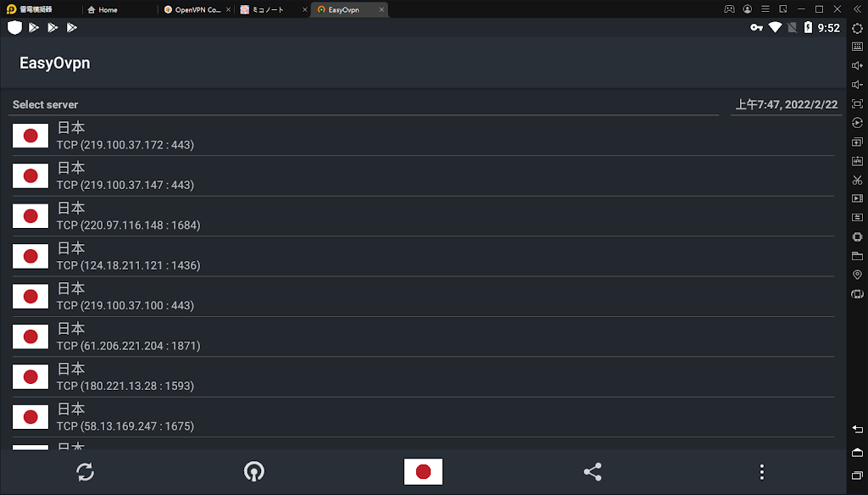Click the 'Select server' heading
This screenshot has width=868, height=495.
tap(46, 104)
